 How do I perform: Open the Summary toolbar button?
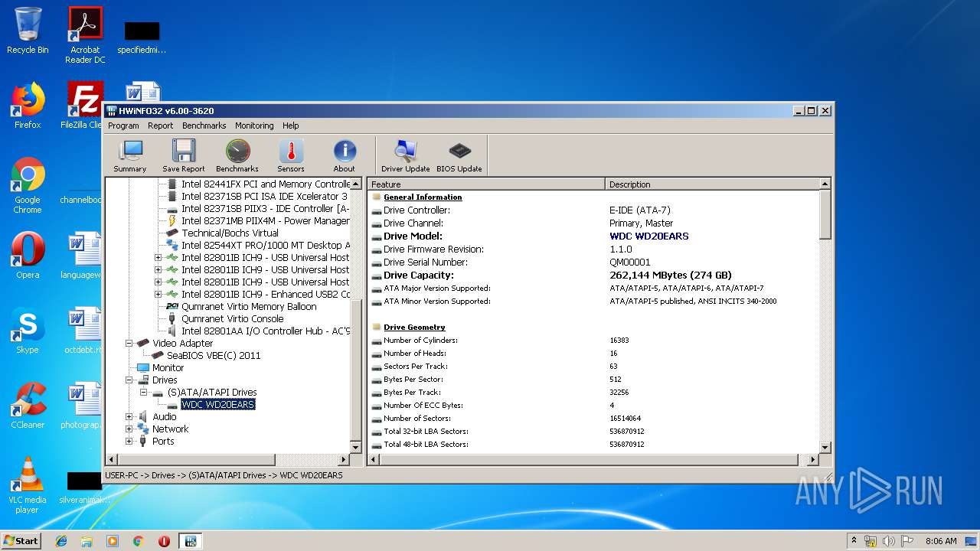tap(130, 156)
